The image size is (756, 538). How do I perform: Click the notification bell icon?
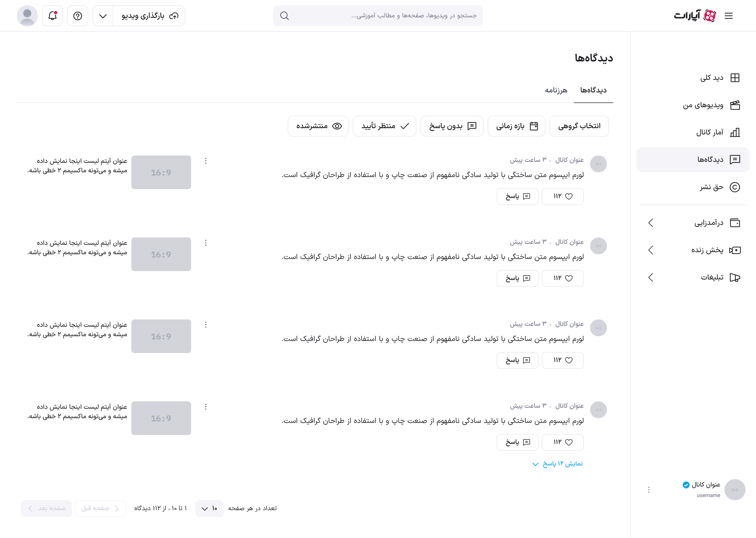pos(52,15)
